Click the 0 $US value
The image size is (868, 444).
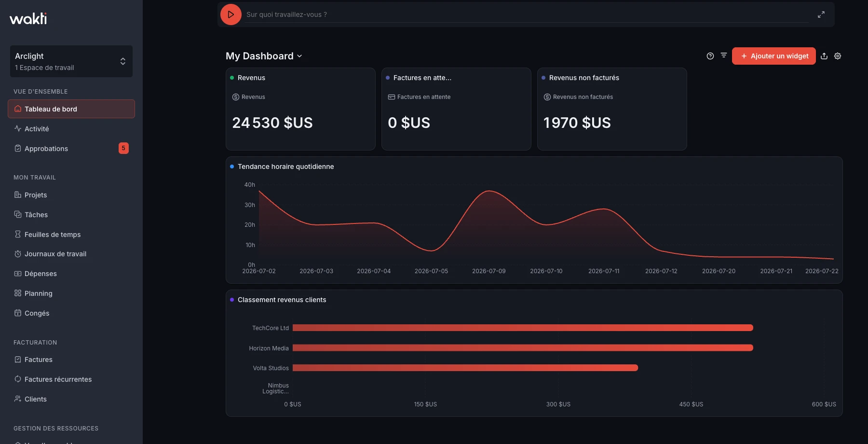tap(409, 123)
